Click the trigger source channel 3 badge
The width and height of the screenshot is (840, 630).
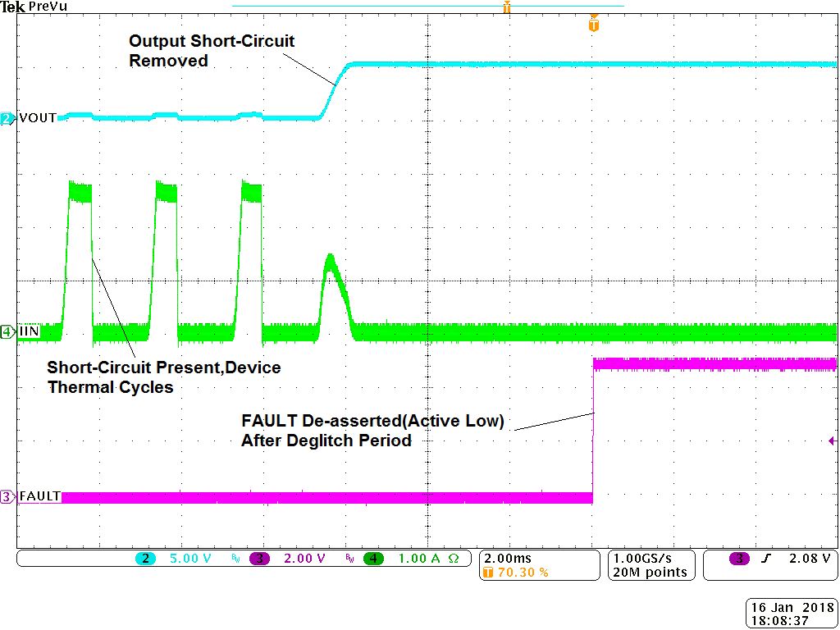pos(740,559)
